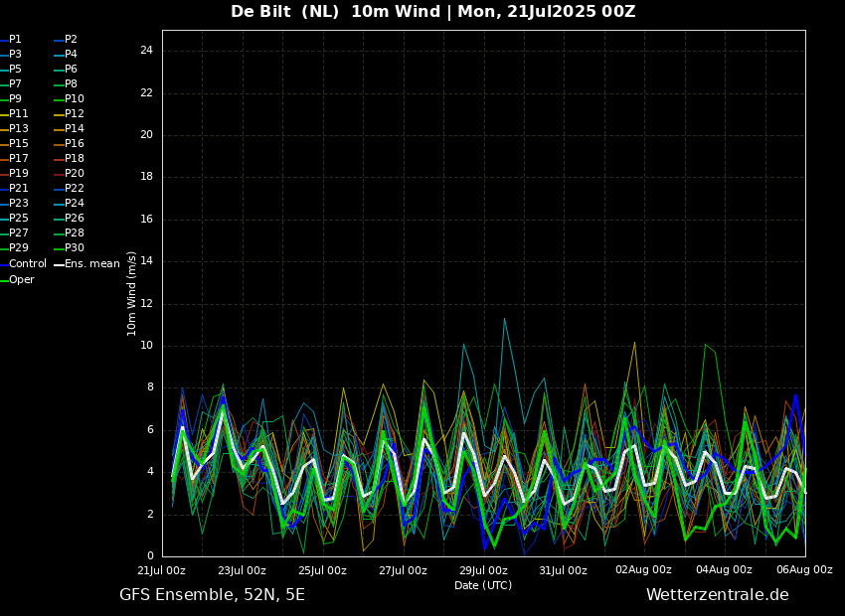The image size is (845, 616).
Task: Click the 02Aug 00z x-axis label
Action: 643,570
